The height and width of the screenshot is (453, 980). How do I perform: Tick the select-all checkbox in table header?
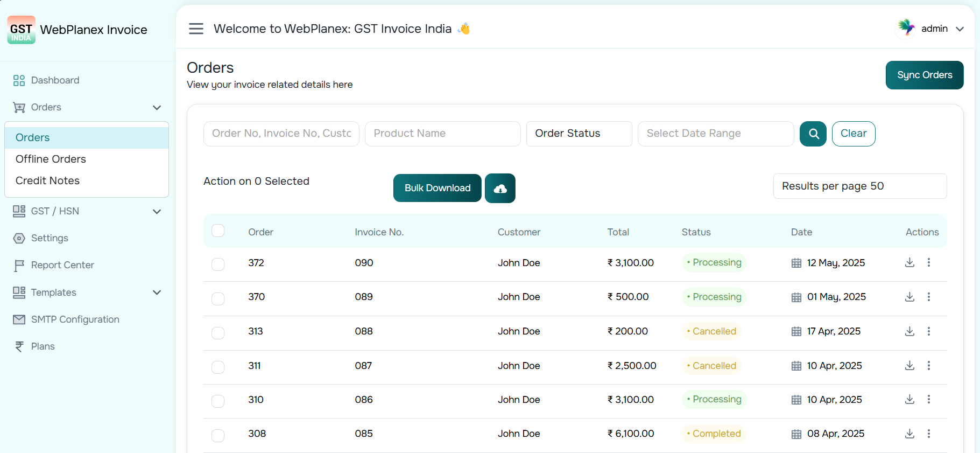[x=218, y=231]
